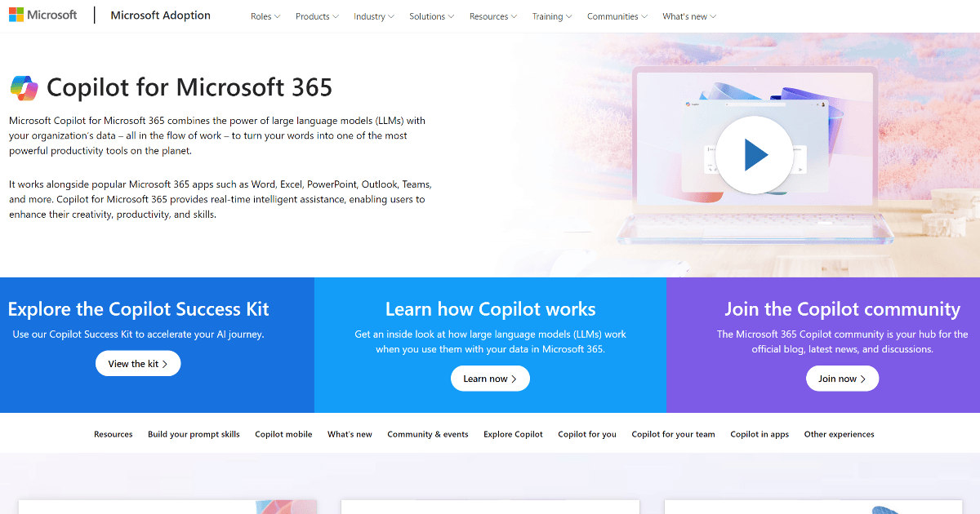Click the Learn now button
Screen dimensions: 980x514
pos(490,378)
